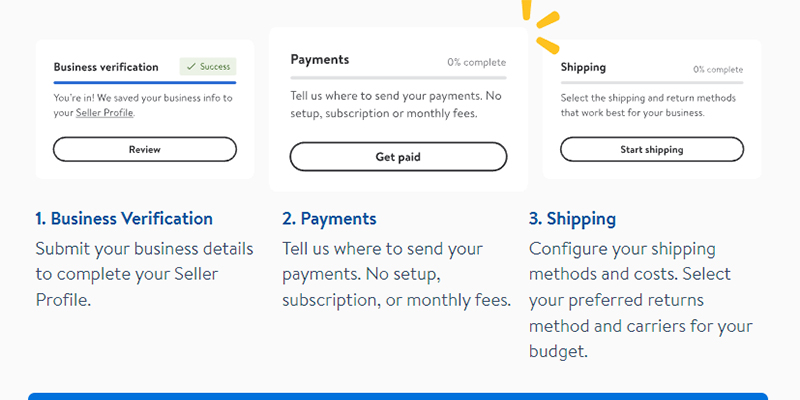This screenshot has height=400, width=800.
Task: Click the "Submit your business details" paragraph
Action: click(144, 274)
